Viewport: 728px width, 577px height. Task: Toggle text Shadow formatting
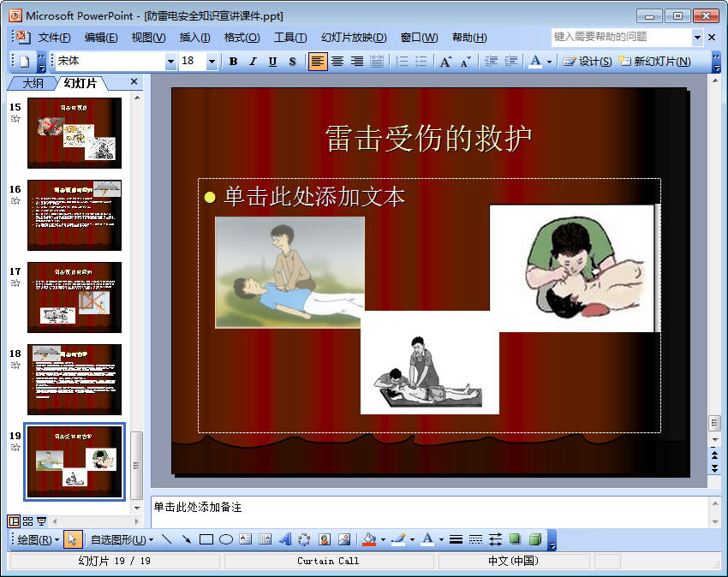click(x=292, y=62)
